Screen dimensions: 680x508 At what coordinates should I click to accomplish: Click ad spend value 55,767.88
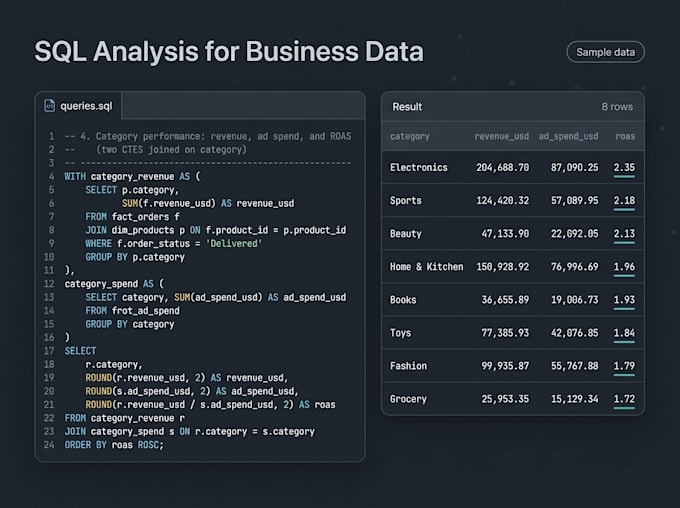coord(574,366)
